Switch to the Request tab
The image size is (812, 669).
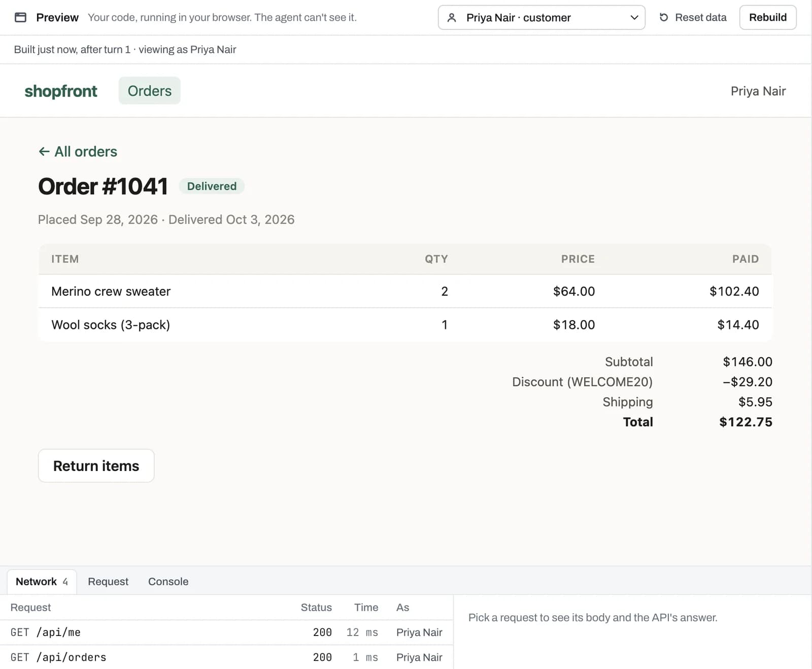click(x=108, y=582)
